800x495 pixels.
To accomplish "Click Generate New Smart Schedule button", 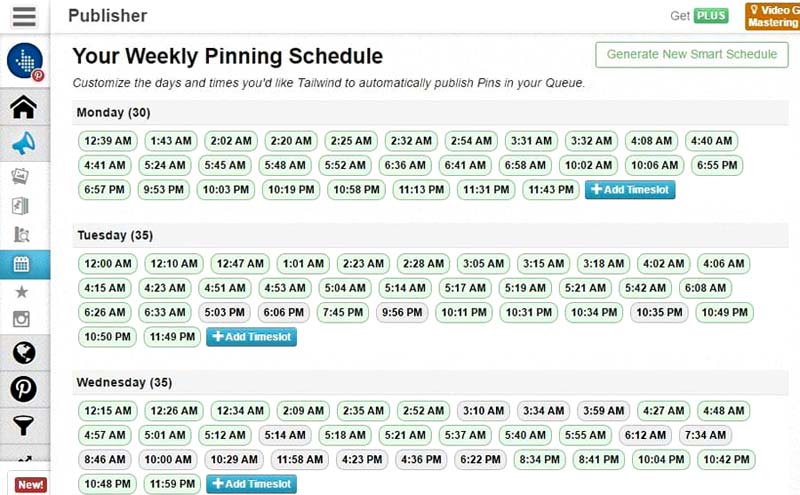I will pyautogui.click(x=691, y=54).
